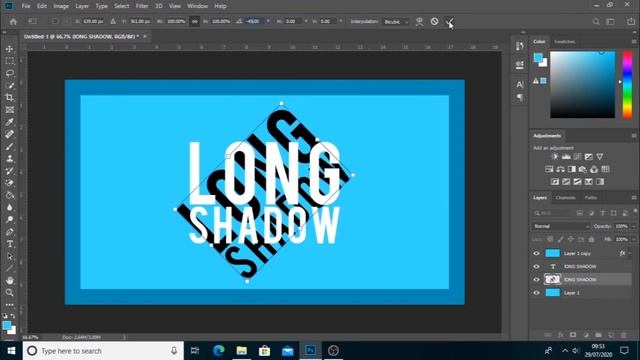Open the Adjustments panel menu
Screen dimensions: 640x360
tap(634, 136)
